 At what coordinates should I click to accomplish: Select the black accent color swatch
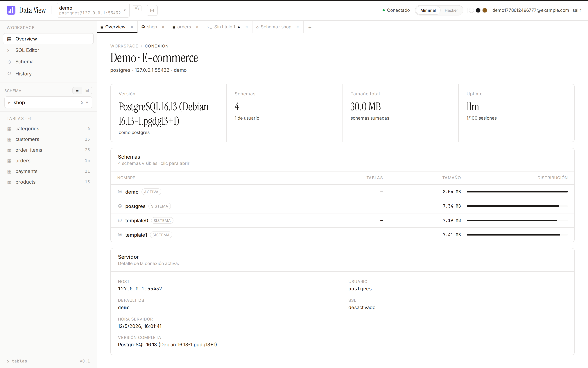478,10
